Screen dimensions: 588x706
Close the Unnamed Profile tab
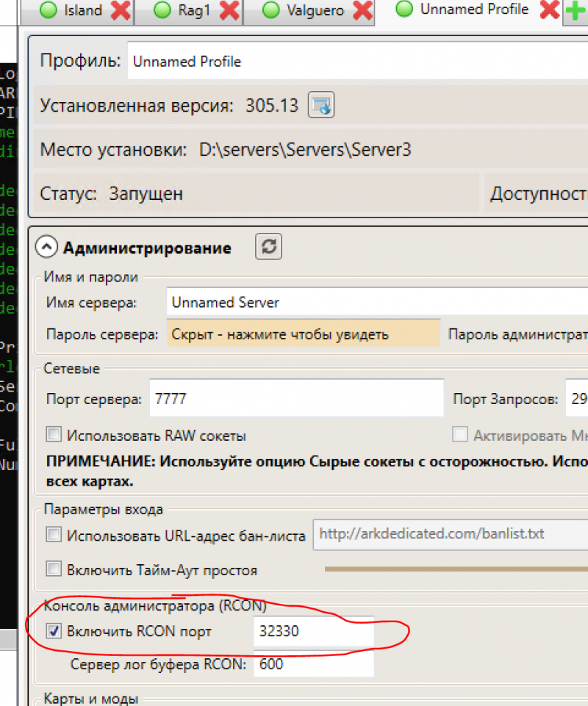coord(548,10)
